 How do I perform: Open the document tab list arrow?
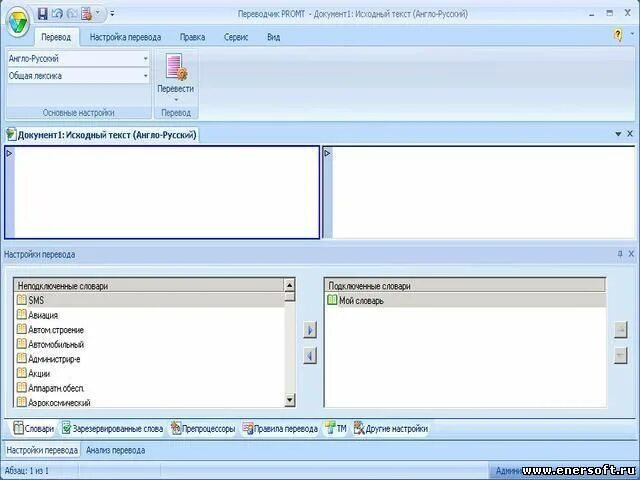618,134
